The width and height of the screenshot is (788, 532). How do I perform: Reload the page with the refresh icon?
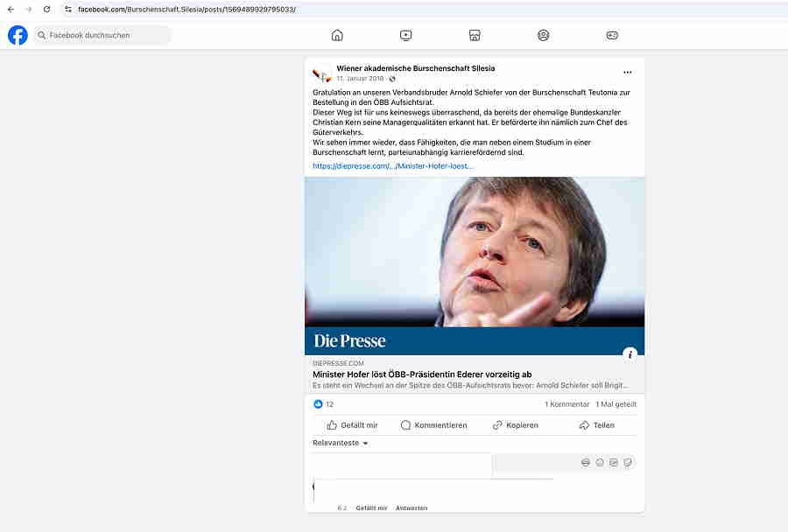[46, 10]
